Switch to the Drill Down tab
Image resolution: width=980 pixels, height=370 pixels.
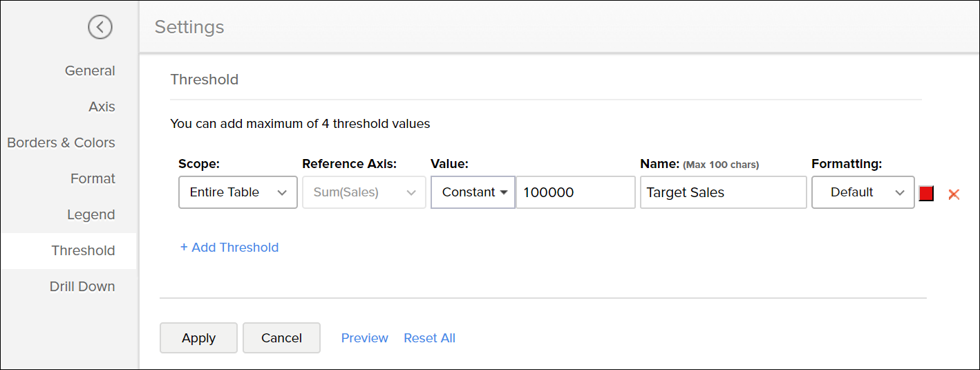click(82, 286)
